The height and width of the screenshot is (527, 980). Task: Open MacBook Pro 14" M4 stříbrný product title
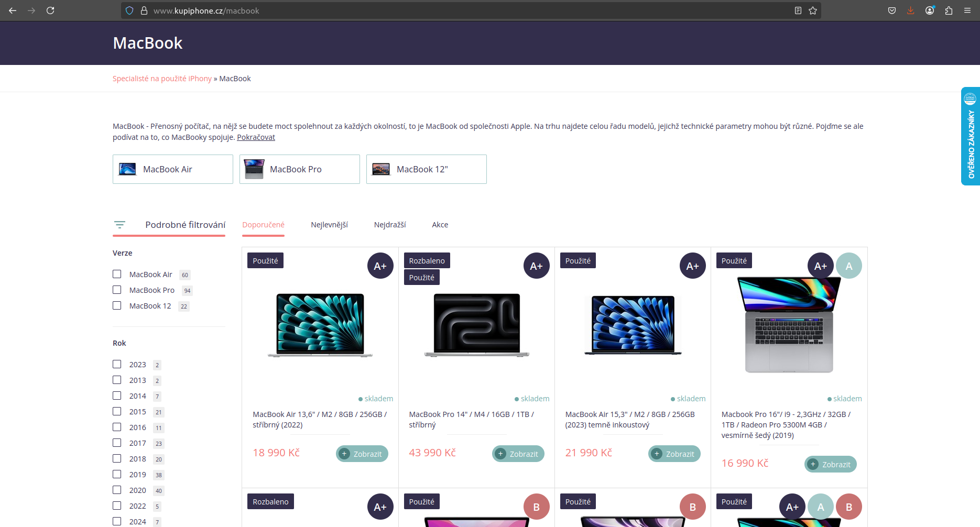pos(472,420)
